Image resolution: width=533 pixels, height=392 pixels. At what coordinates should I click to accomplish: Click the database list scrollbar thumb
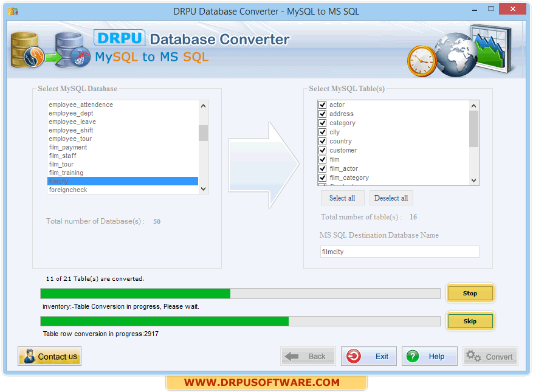(x=203, y=133)
